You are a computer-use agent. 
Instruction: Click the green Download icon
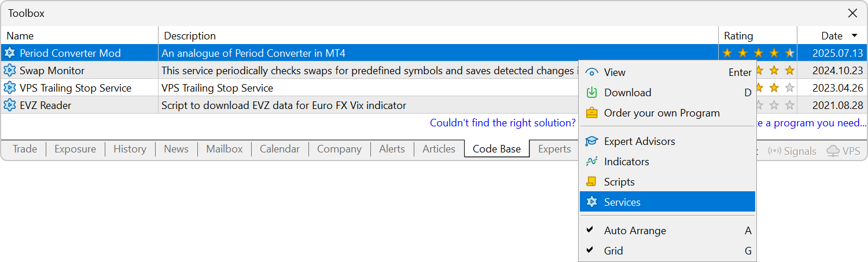591,93
